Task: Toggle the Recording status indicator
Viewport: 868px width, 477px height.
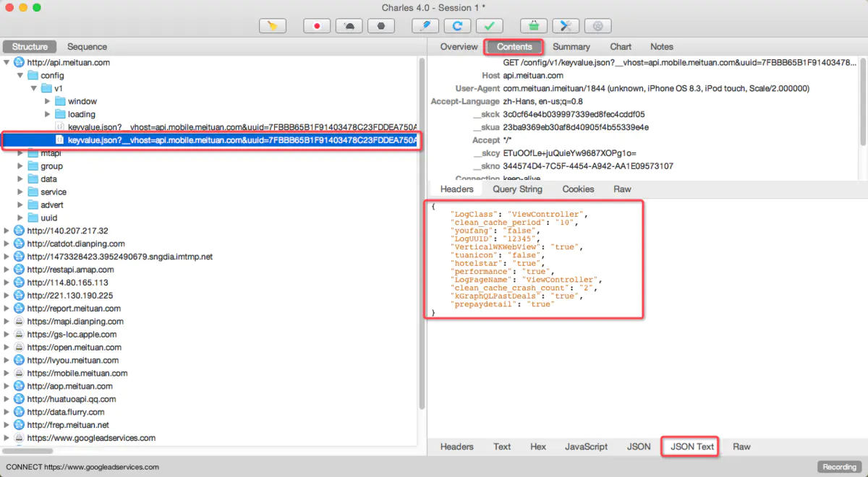Action: (838, 466)
